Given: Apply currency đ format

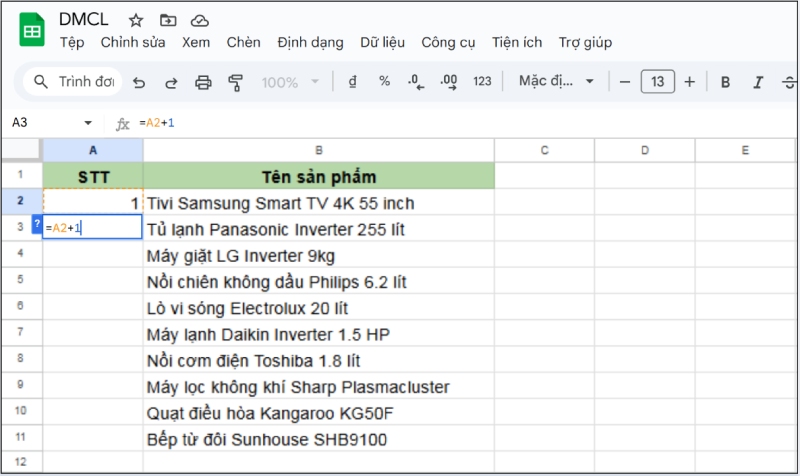Looking at the screenshot, I should pos(353,81).
